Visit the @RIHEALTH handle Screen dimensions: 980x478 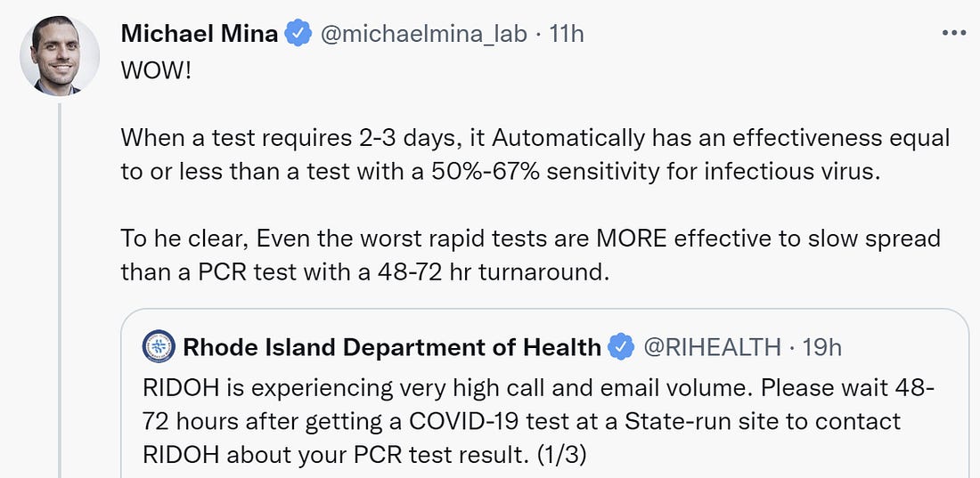click(712, 346)
